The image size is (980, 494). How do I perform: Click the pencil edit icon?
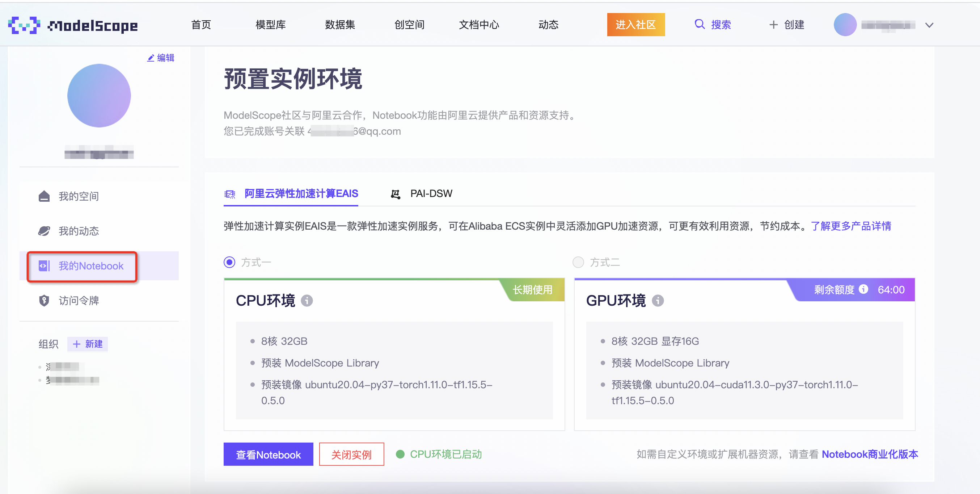pos(151,58)
